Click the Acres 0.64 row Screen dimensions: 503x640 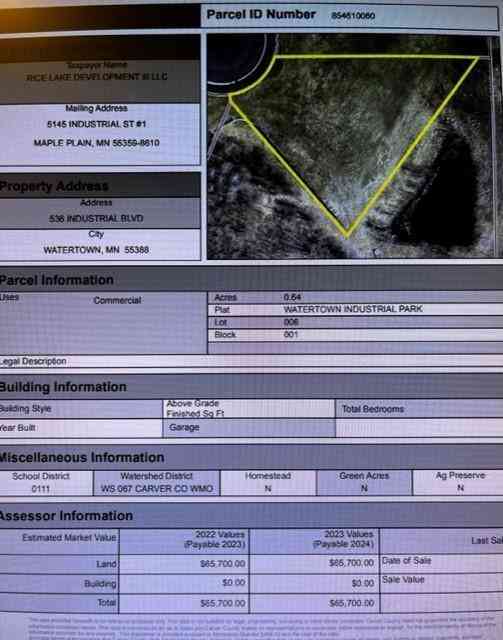pos(355,297)
